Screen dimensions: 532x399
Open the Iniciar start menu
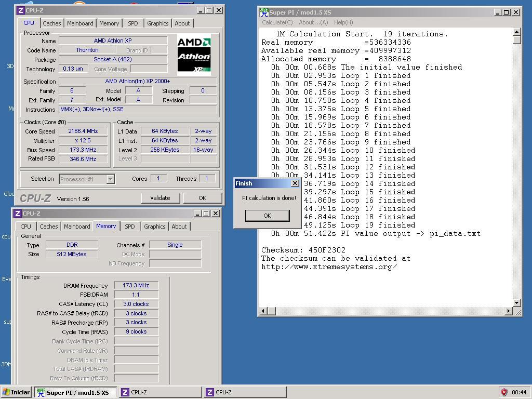[16, 392]
